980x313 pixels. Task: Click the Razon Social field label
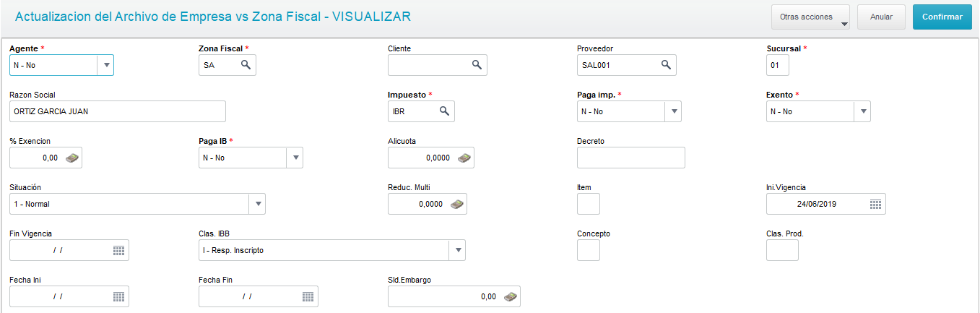pyautogui.click(x=32, y=95)
